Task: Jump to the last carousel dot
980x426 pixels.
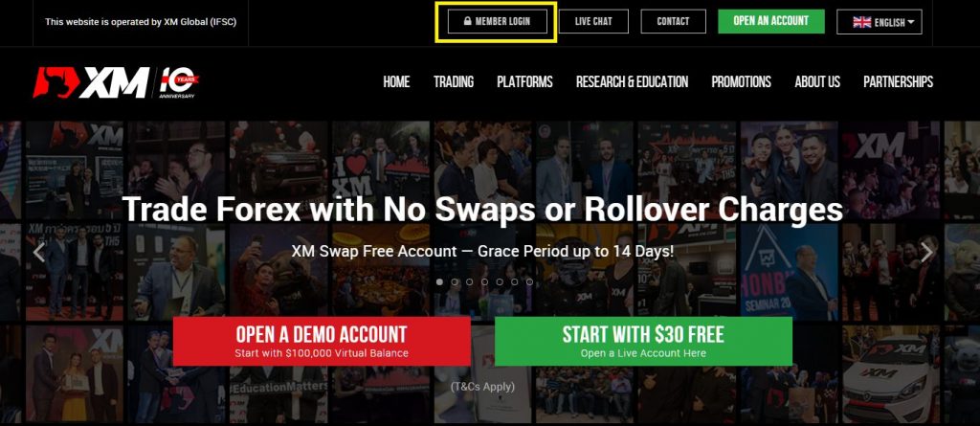Action: [x=529, y=282]
